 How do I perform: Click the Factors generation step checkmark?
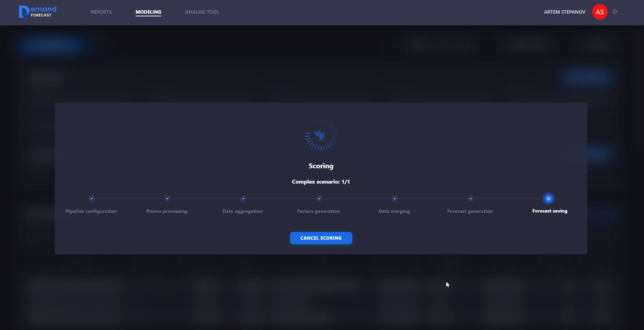pos(319,199)
